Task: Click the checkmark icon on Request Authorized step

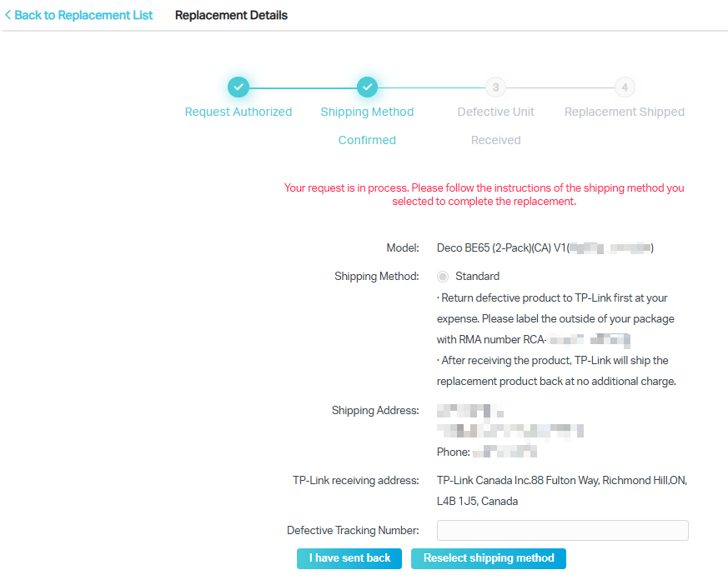Action: [x=238, y=87]
